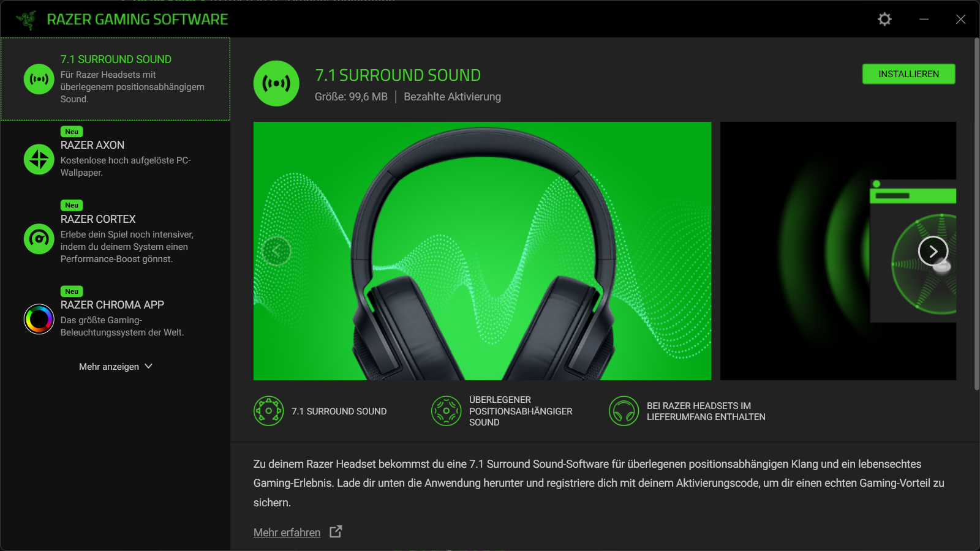
Task: Click the 7.1 Surround Sound feature icon
Action: [x=269, y=411]
